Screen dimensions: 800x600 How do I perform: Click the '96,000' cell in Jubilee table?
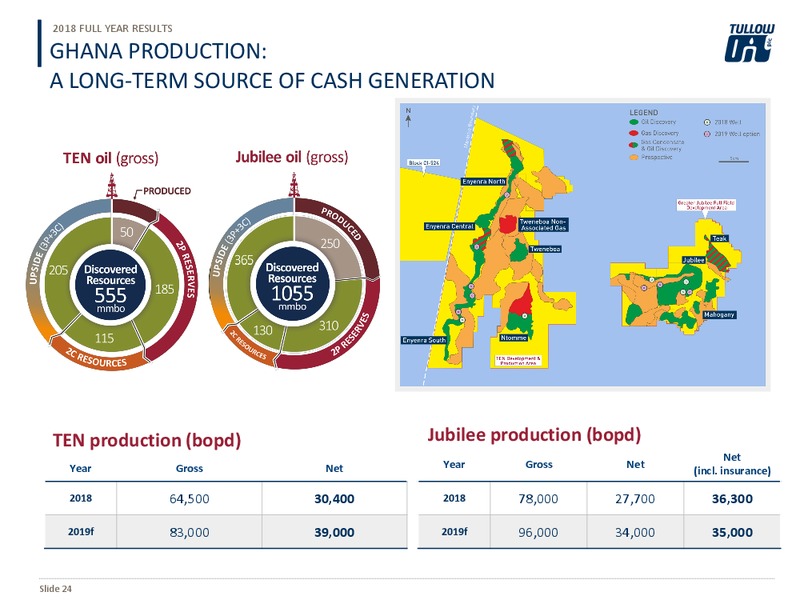click(x=538, y=532)
